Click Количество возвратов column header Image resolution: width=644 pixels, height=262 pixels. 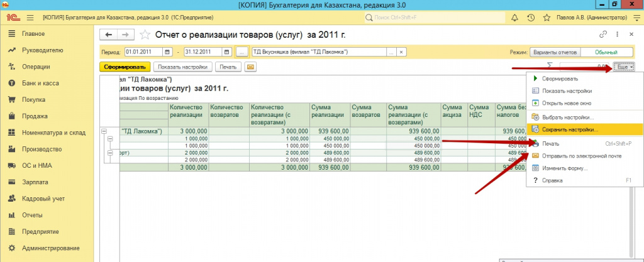tap(229, 115)
